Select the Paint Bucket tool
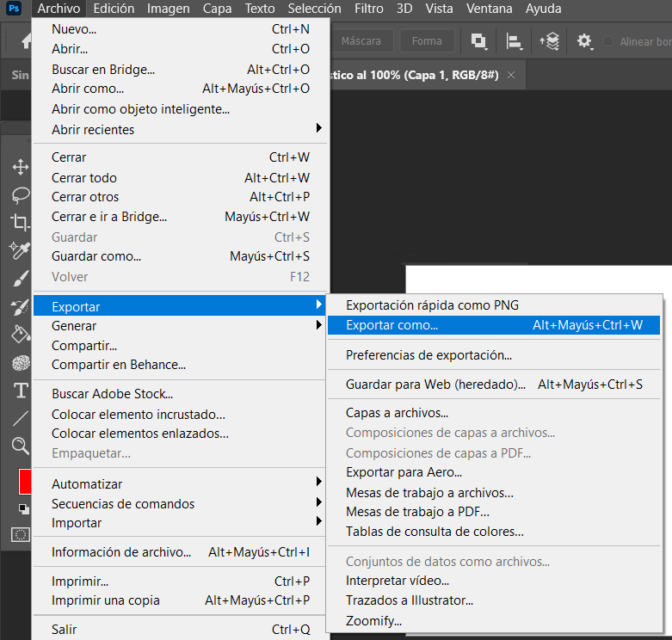 [x=20, y=334]
